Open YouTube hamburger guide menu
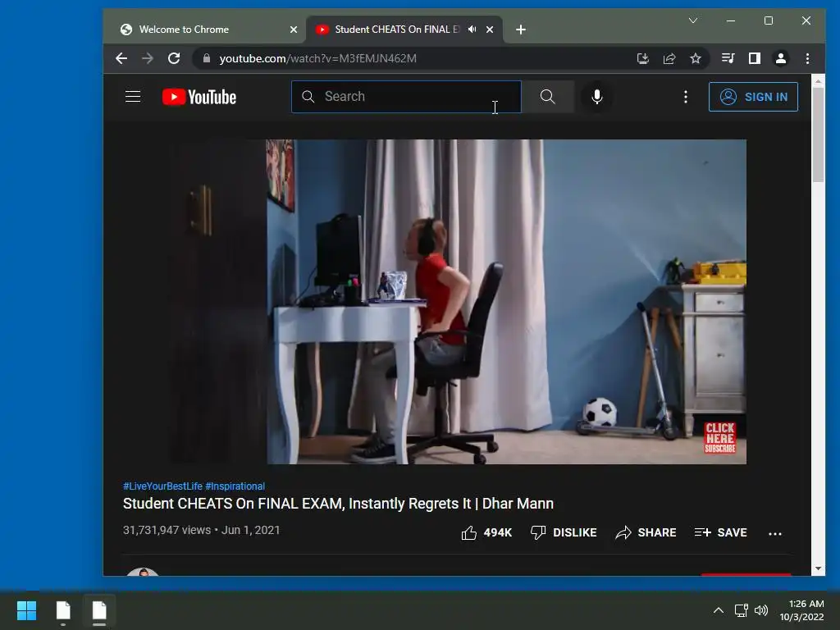 click(x=133, y=97)
